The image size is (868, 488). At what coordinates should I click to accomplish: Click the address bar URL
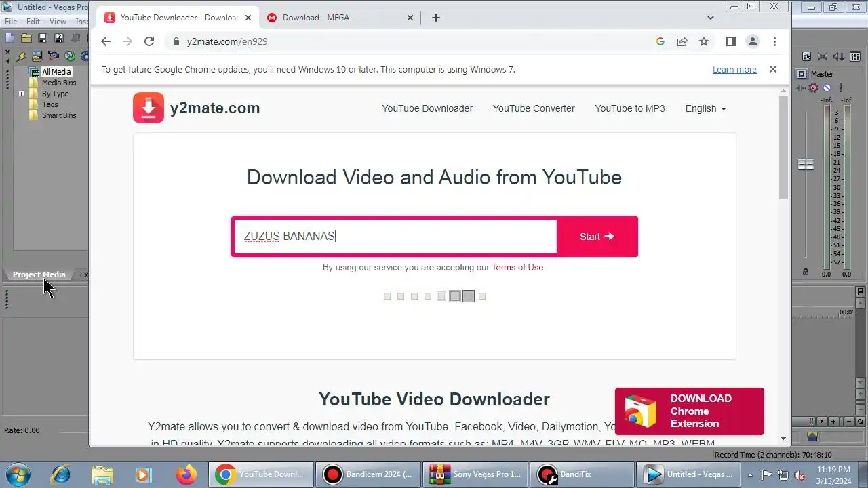tap(227, 41)
